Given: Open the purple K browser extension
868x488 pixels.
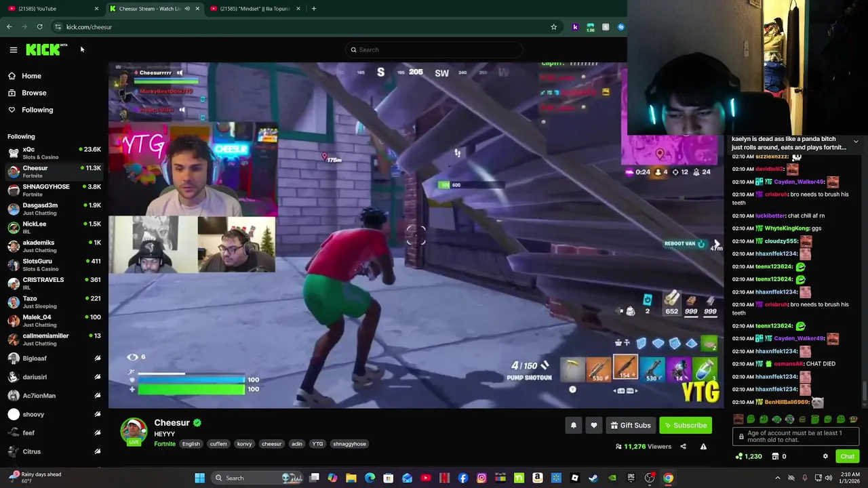Looking at the screenshot, I should (575, 27).
